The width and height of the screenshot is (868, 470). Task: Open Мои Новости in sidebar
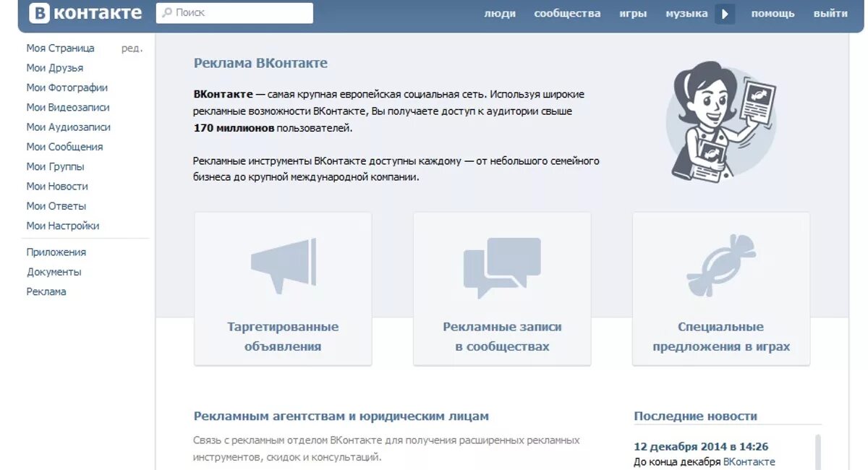tap(57, 186)
